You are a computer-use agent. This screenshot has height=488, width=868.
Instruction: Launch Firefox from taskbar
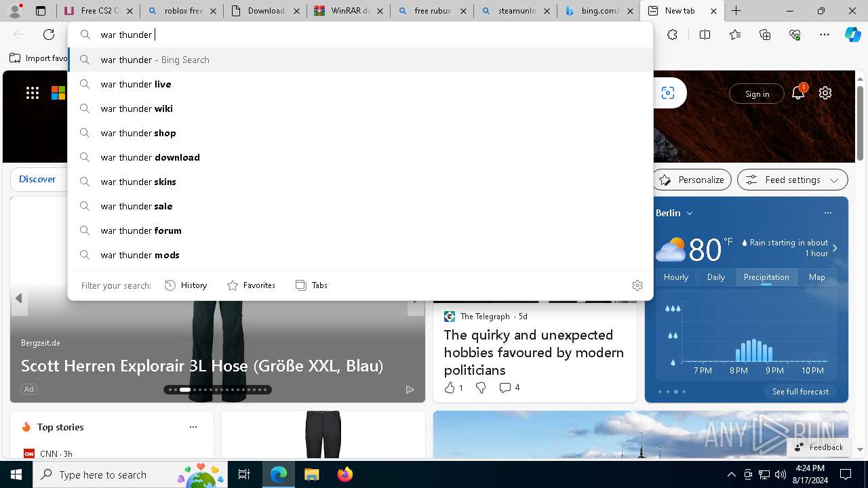(345, 474)
